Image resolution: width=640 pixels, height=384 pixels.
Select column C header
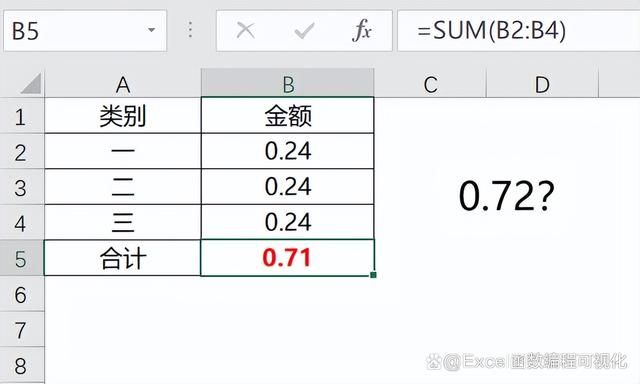430,84
